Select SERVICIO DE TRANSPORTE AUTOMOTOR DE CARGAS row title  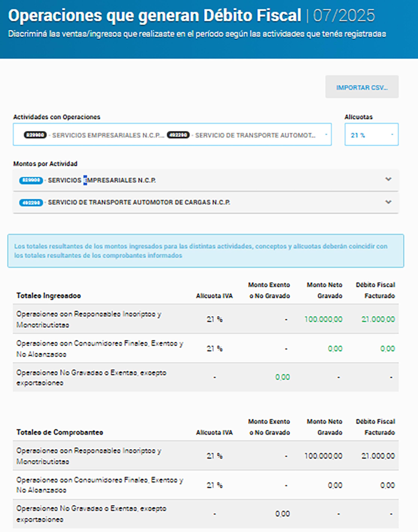tap(139, 202)
